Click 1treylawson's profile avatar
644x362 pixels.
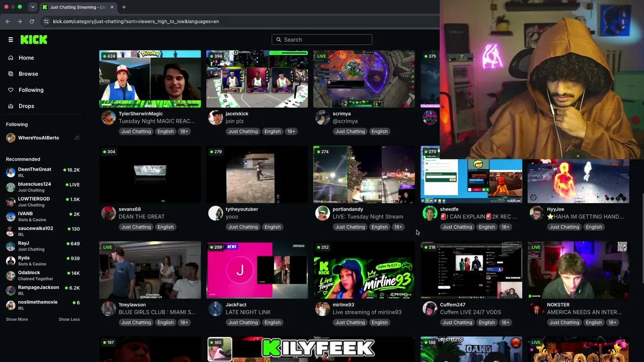point(108,309)
